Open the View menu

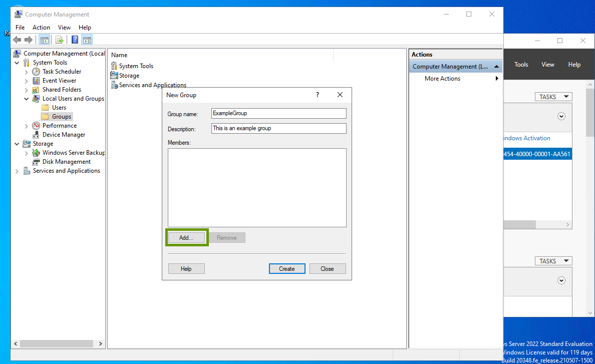(x=64, y=28)
